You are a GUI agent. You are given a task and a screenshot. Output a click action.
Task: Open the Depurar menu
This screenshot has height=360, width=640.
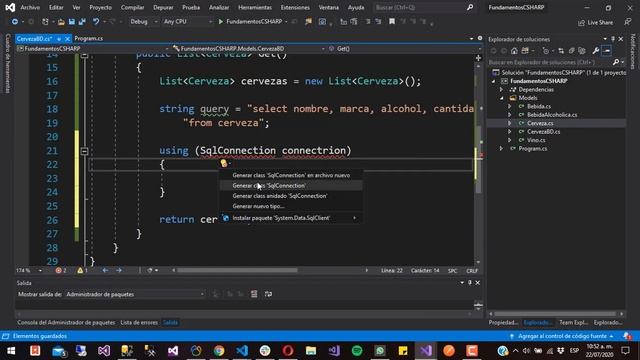tap(163, 7)
